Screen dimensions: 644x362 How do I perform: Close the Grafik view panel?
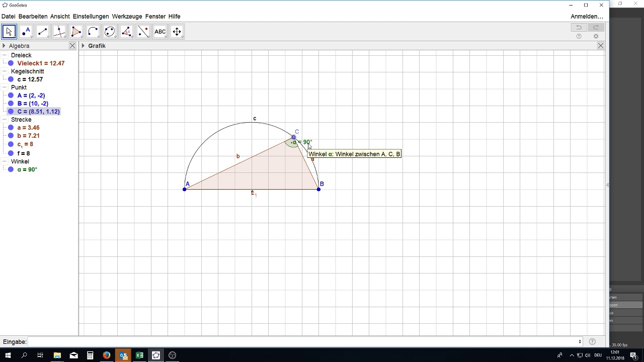point(600,46)
